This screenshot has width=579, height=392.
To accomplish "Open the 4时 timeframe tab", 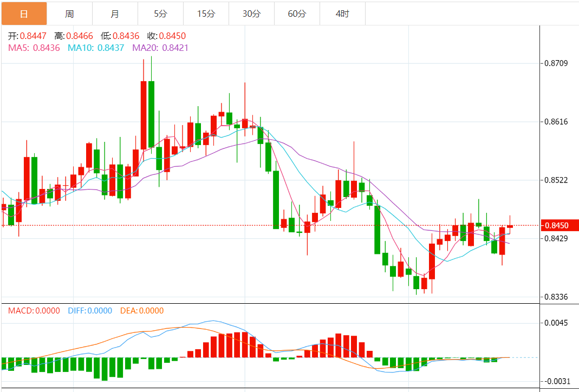I will coord(342,14).
